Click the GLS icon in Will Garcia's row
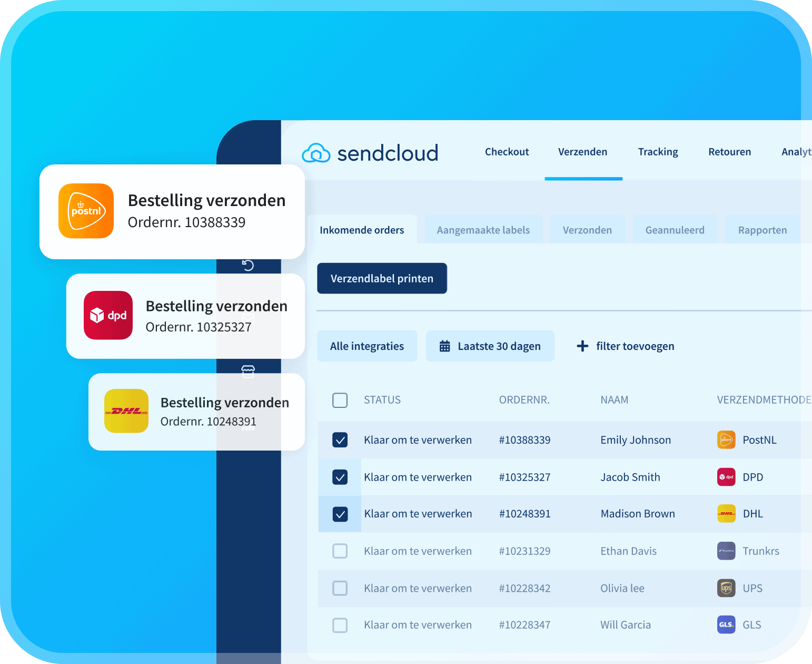Viewport: 812px width, 664px height. (726, 624)
